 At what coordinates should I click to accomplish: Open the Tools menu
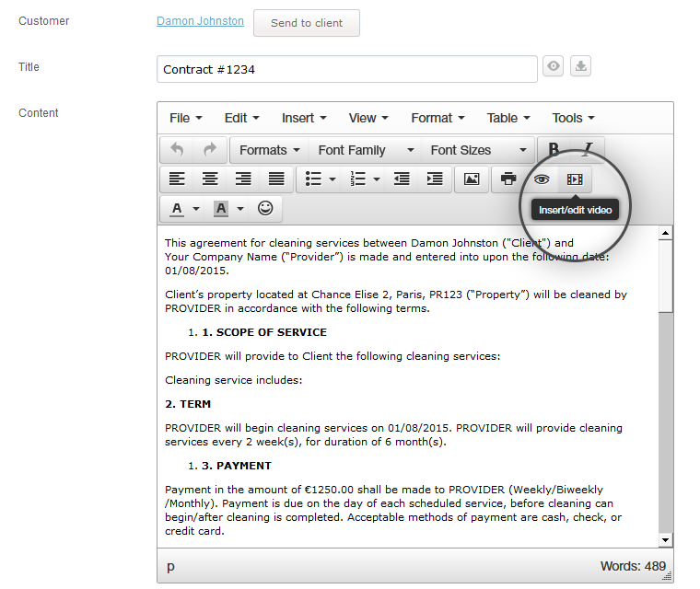(573, 118)
